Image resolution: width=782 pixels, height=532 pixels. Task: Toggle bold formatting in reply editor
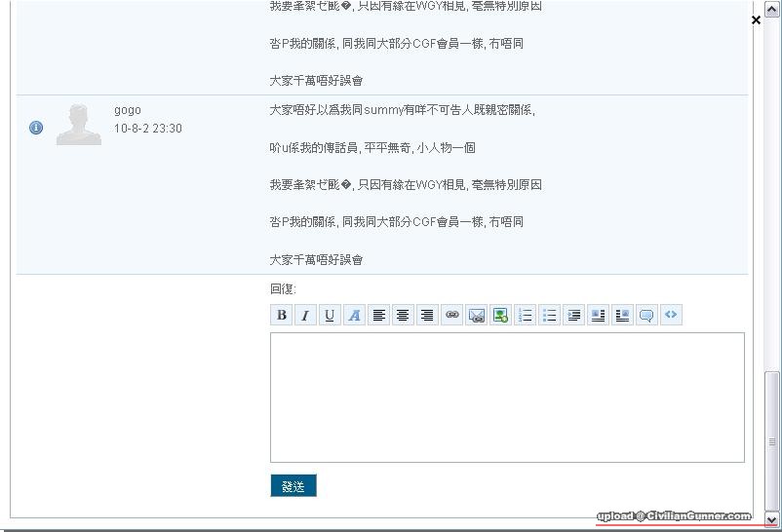[282, 315]
